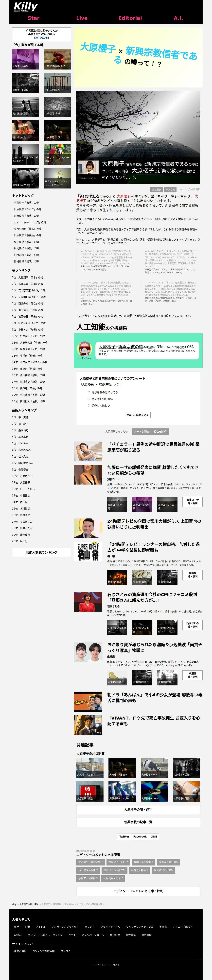Open the 大原櫻子×CD disc thumbnail

154,791
